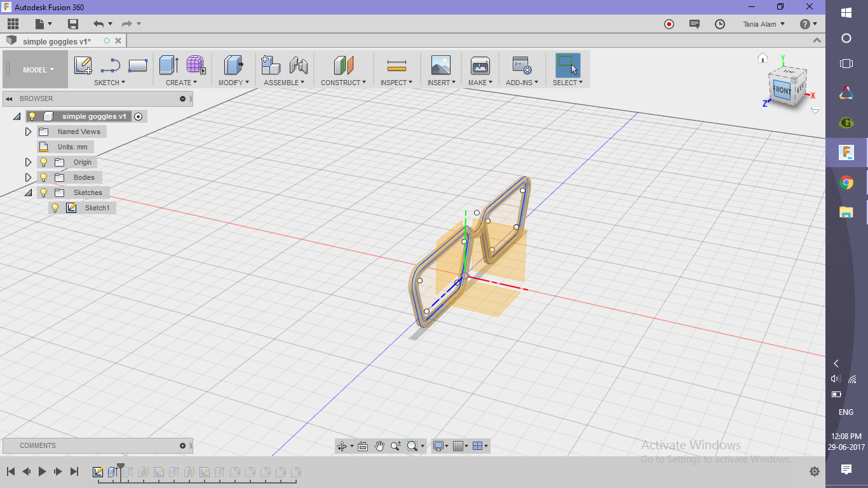Open the CREATE menu
Image resolution: width=868 pixels, height=488 pixels.
(181, 83)
